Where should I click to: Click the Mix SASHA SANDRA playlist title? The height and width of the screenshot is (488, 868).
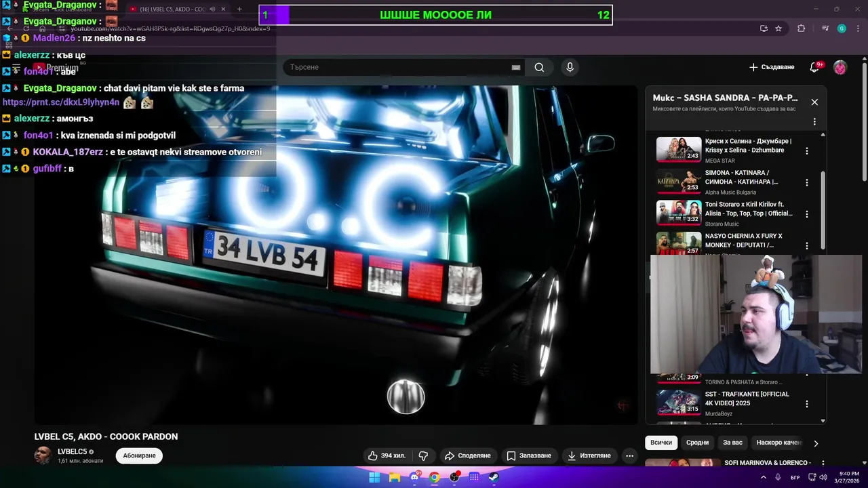point(726,98)
